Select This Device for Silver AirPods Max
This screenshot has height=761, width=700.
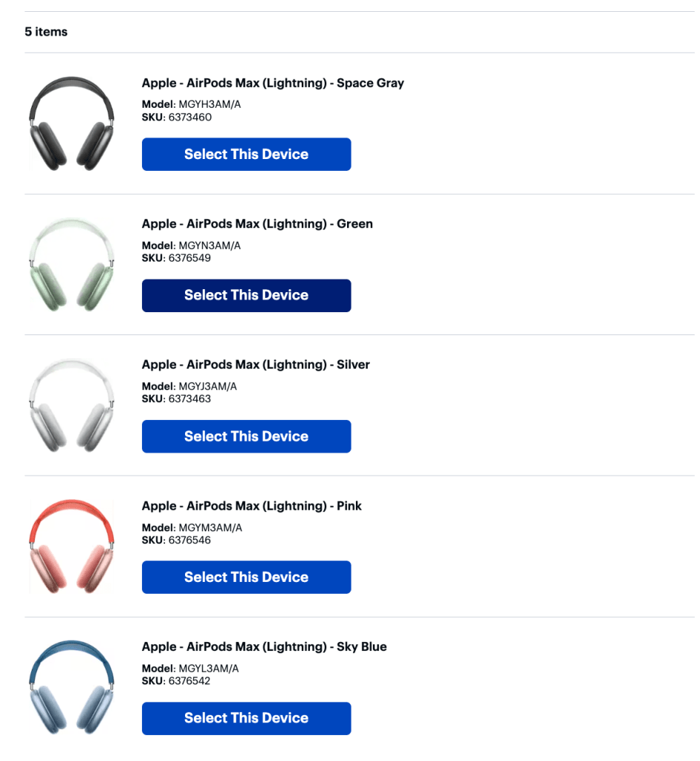point(246,436)
